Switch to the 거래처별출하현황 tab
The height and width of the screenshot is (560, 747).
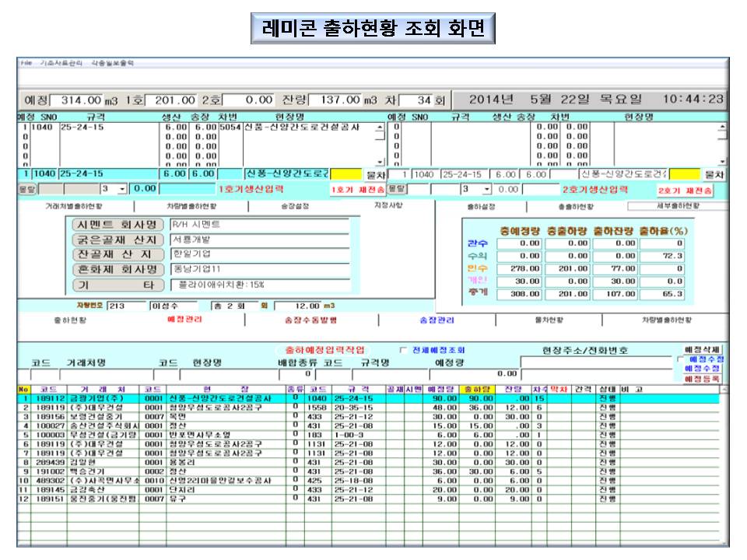[x=74, y=206]
